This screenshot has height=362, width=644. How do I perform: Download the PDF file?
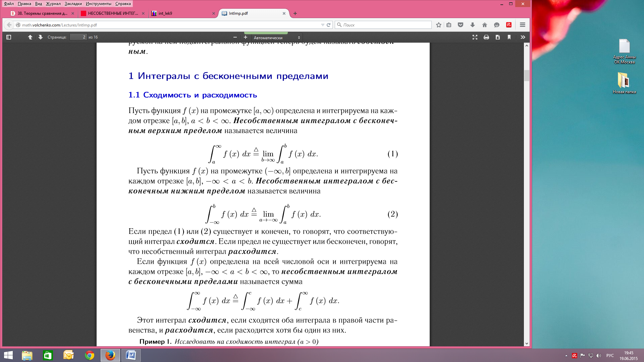tap(498, 37)
